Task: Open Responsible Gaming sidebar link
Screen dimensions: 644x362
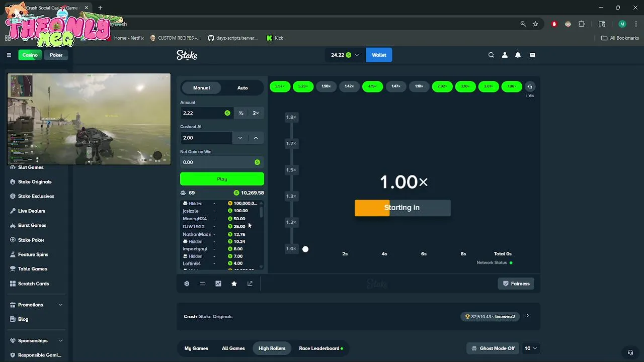Action: [x=39, y=355]
